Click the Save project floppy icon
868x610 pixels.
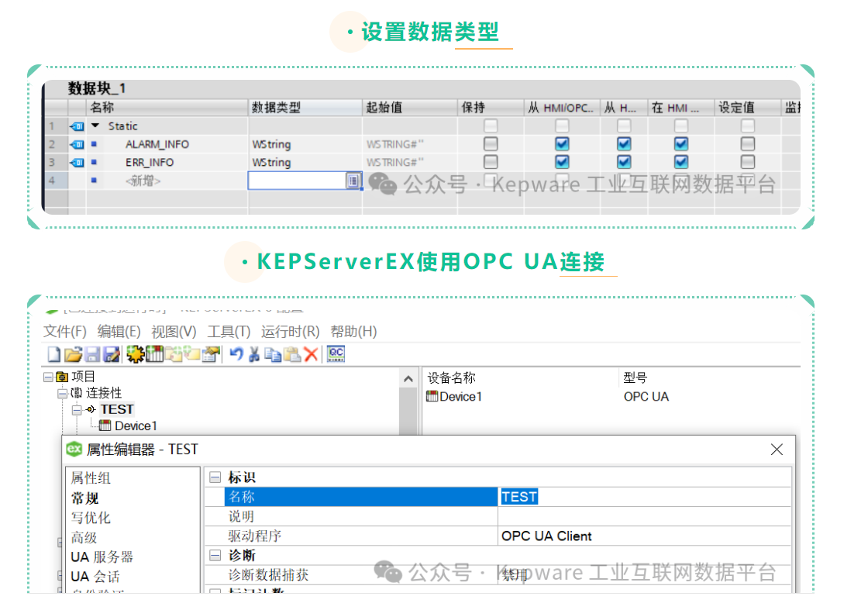point(92,354)
